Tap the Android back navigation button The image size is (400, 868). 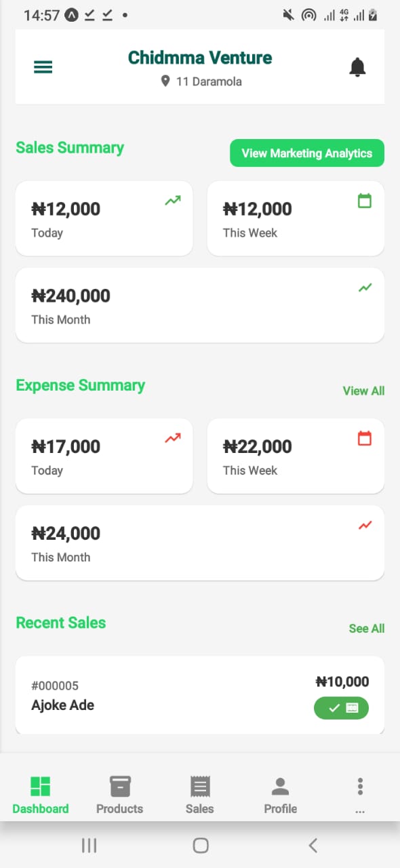coord(313,845)
